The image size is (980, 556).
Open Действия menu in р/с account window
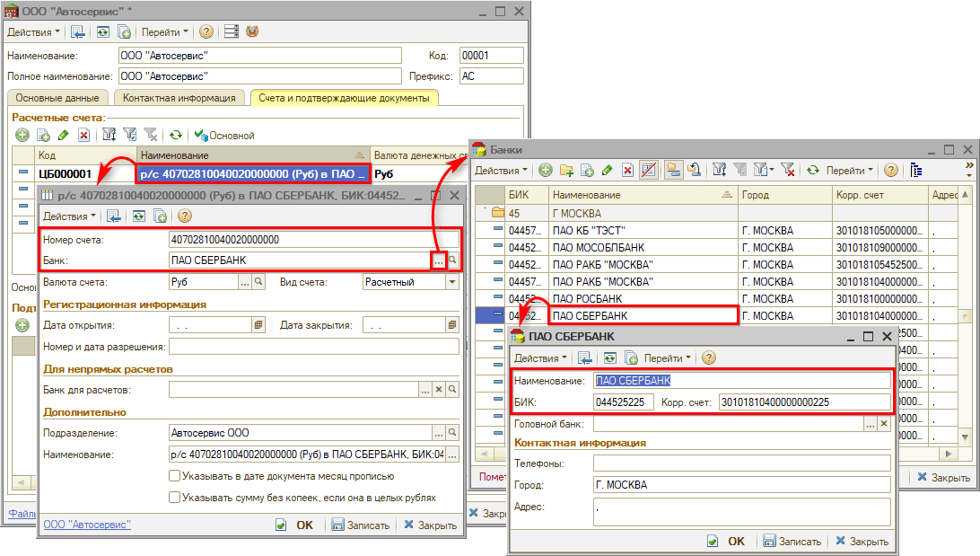pos(69,216)
